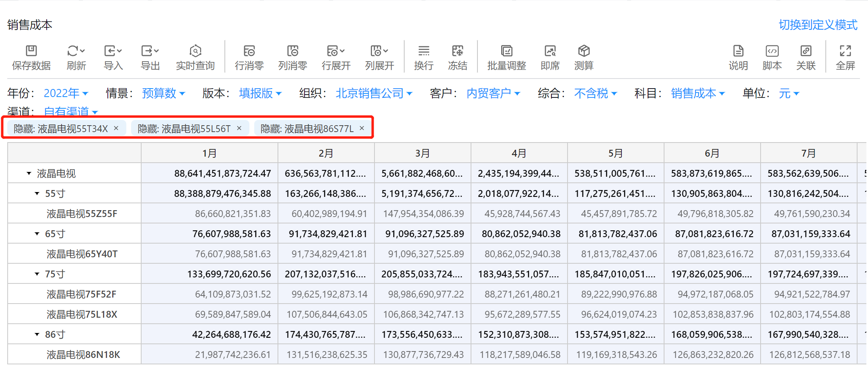Remove the hidden 液晶电视55T34X filter tag

point(116,128)
